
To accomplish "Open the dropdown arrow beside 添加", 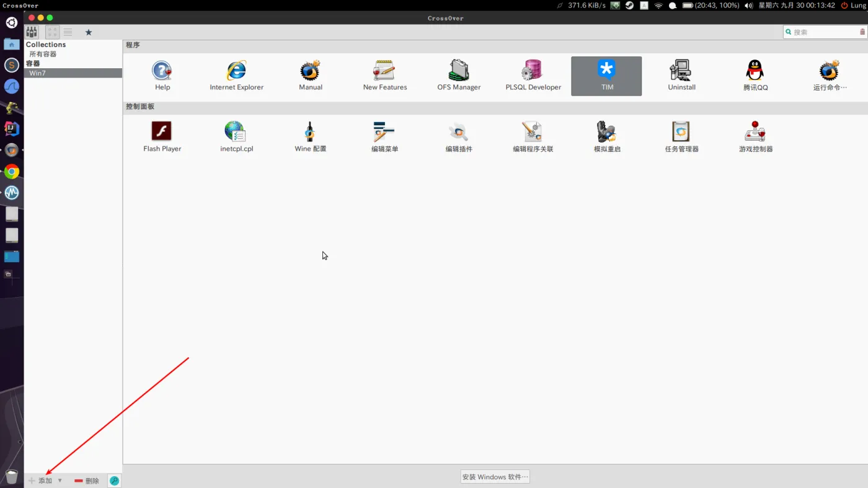I will point(60,481).
